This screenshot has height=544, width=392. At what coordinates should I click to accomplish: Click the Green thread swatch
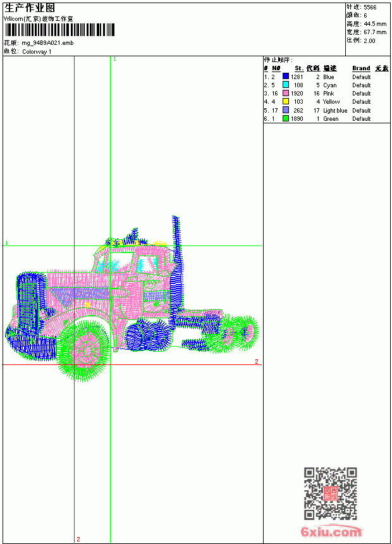pos(286,118)
